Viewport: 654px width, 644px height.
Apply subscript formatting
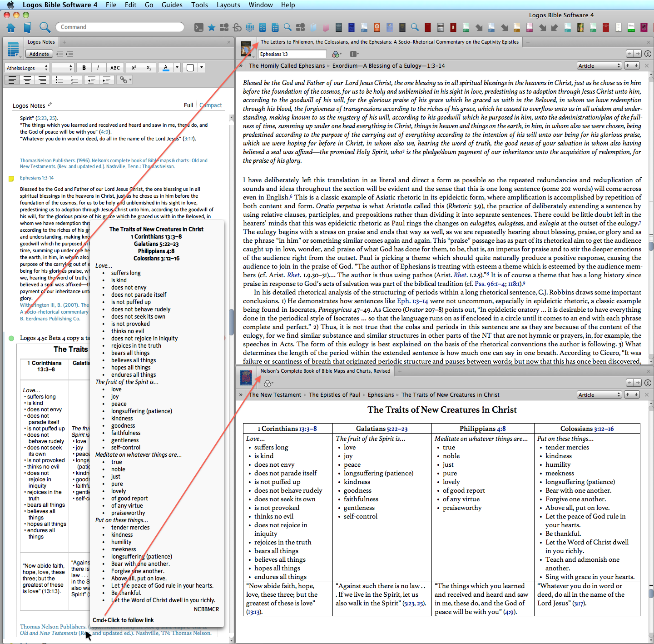click(x=149, y=68)
